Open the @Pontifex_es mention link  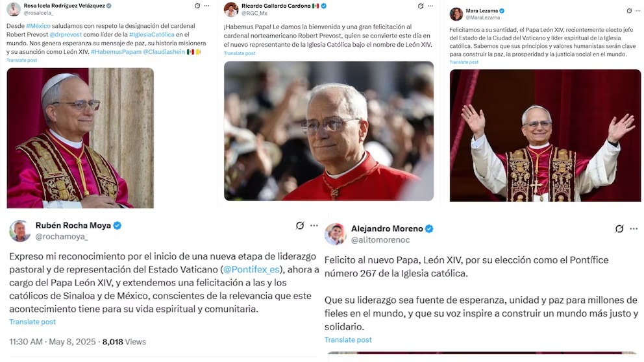251,270
